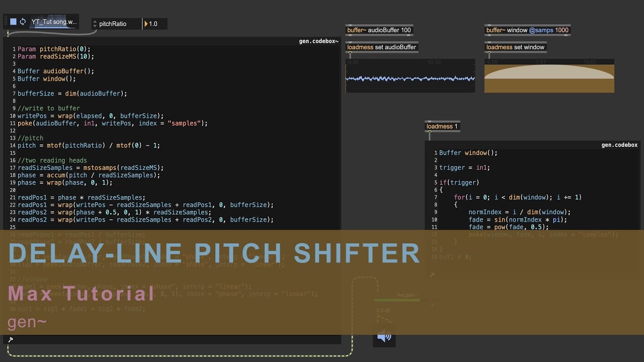The image size is (644, 362).
Task: Select the YT_Tut song waveform clip
Action: click(x=54, y=22)
